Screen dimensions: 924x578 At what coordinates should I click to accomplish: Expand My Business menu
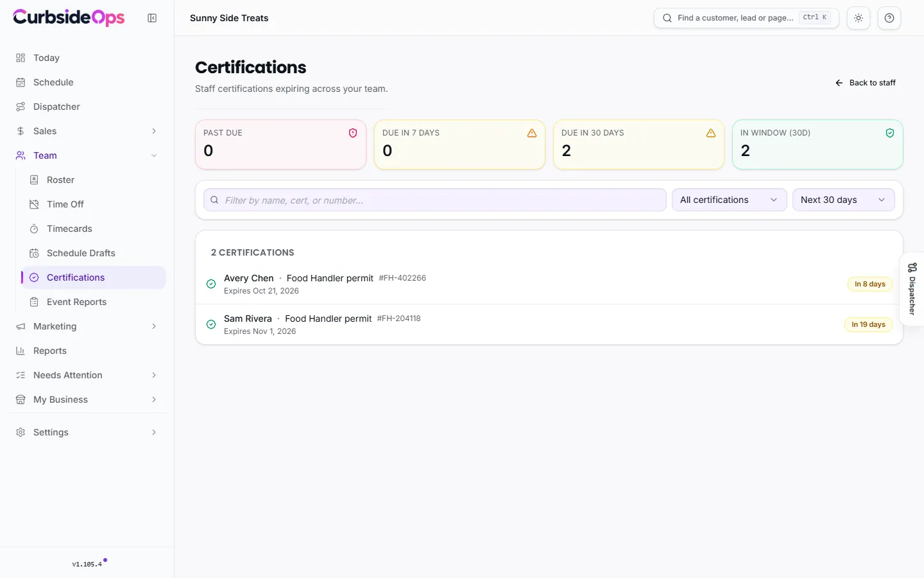point(87,399)
